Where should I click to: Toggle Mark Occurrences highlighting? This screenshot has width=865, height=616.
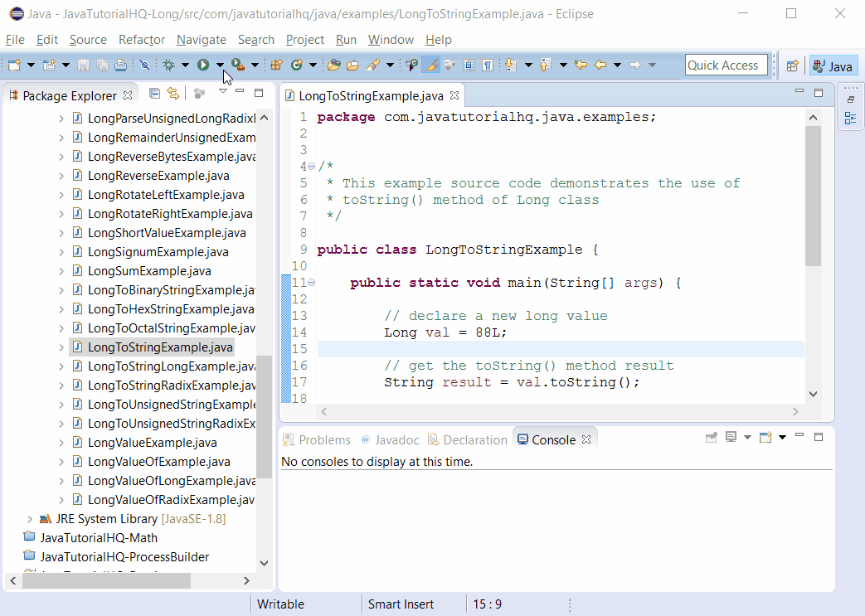(x=430, y=65)
